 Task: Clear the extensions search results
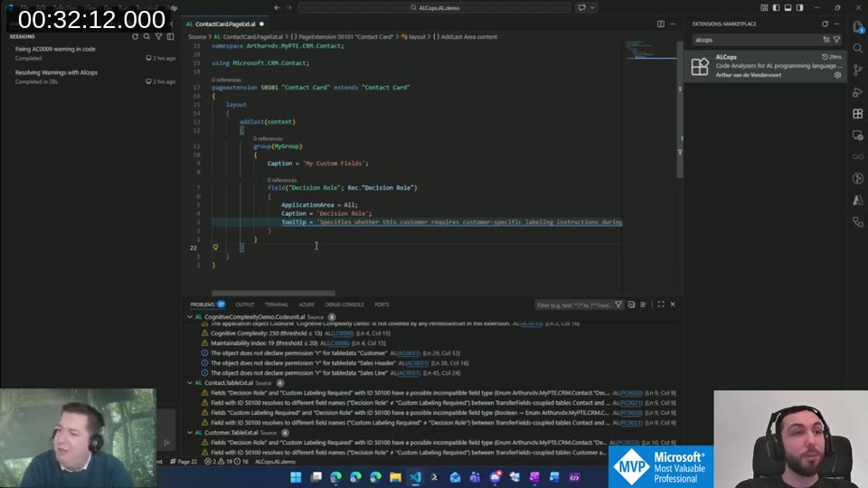point(826,40)
